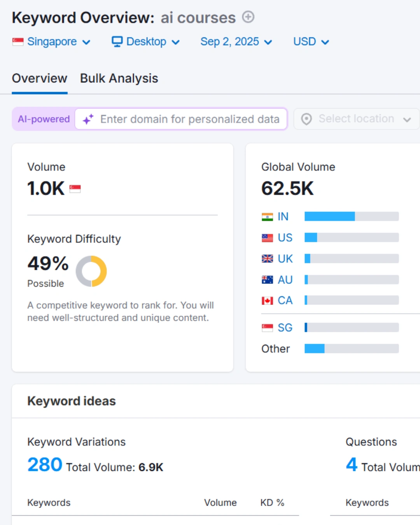The image size is (420, 525).
Task: Open the Sep 2, 2025 date dropdown
Action: [x=236, y=42]
